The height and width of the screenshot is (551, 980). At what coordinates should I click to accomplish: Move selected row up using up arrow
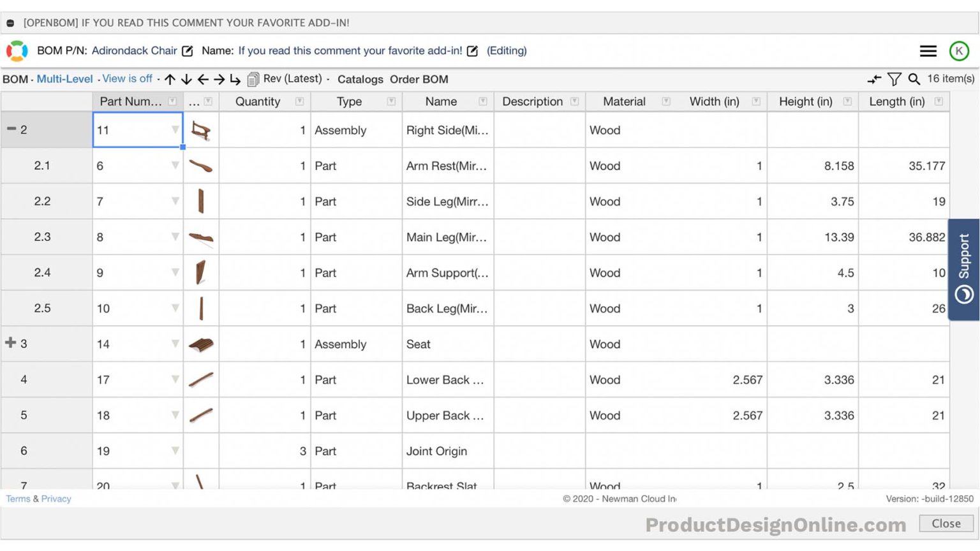[x=170, y=79]
